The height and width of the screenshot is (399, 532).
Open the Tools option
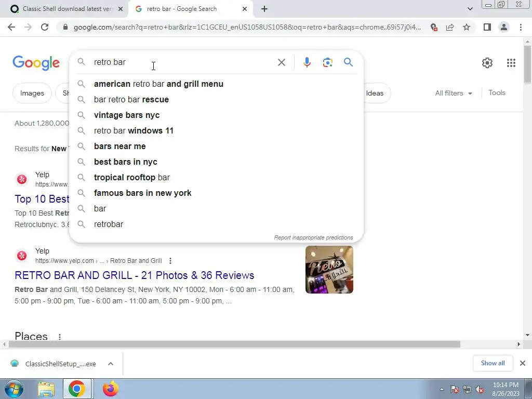tap(497, 92)
